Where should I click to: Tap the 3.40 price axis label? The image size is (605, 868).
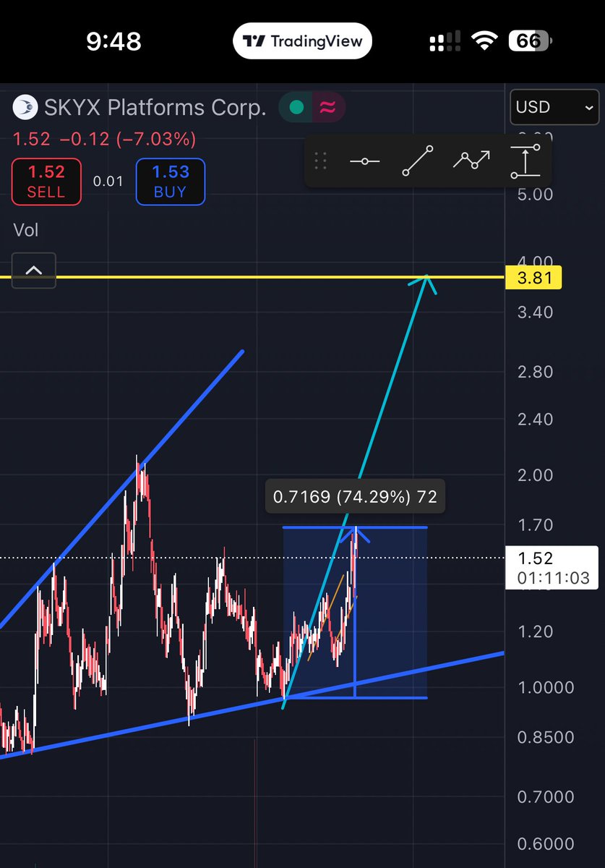tap(535, 312)
